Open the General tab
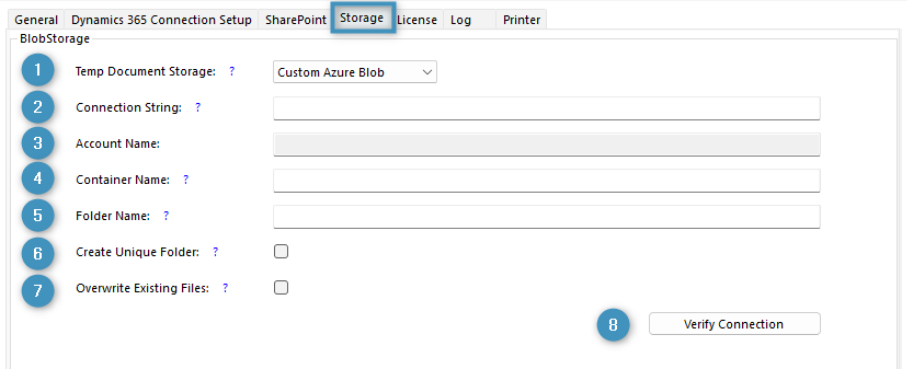This screenshot has height=369, width=909. pos(36,20)
